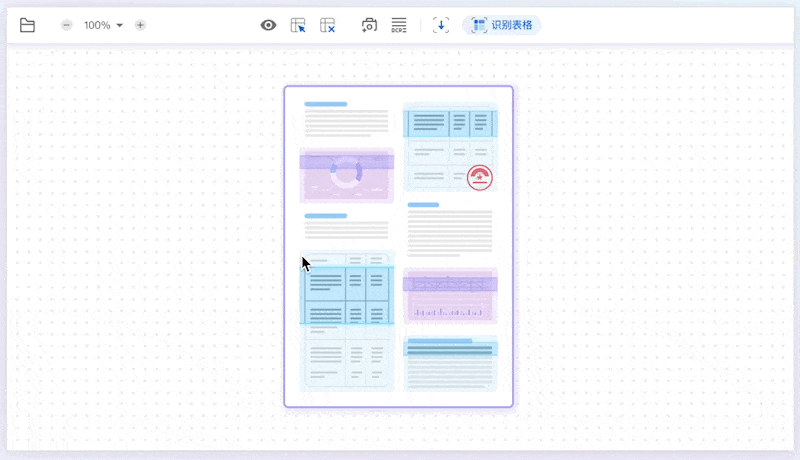This screenshot has height=460, width=800.
Task: Delete table selection with X-table icon
Action: tap(328, 25)
